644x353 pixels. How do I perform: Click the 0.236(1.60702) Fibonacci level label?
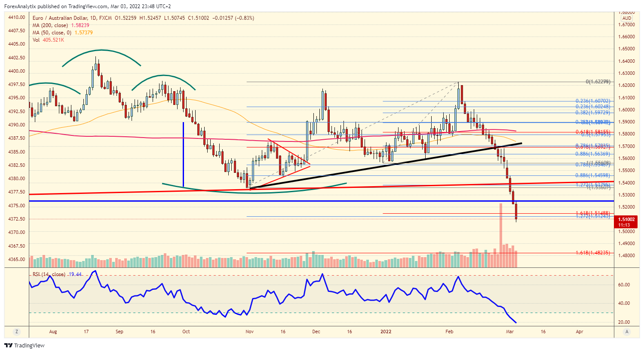(592, 101)
